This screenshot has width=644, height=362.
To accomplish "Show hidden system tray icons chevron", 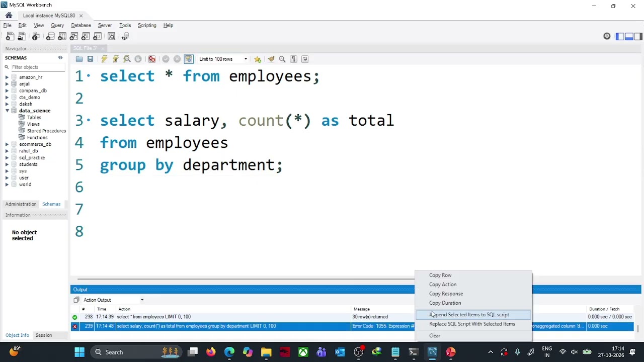I will point(491,352).
